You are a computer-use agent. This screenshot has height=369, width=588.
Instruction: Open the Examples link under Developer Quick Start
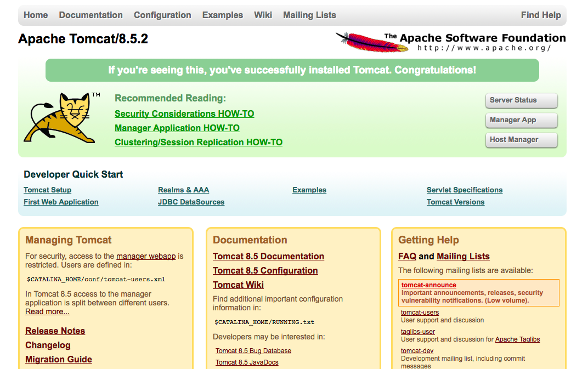pyautogui.click(x=309, y=190)
